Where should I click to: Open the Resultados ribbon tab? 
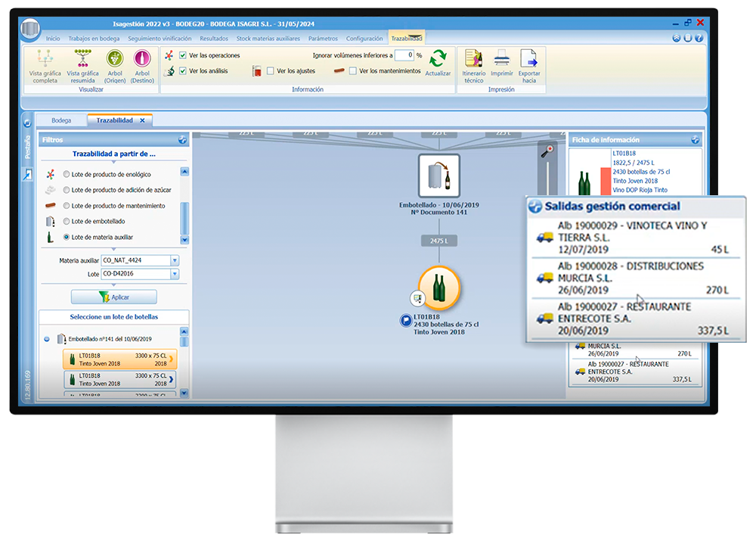click(x=214, y=39)
